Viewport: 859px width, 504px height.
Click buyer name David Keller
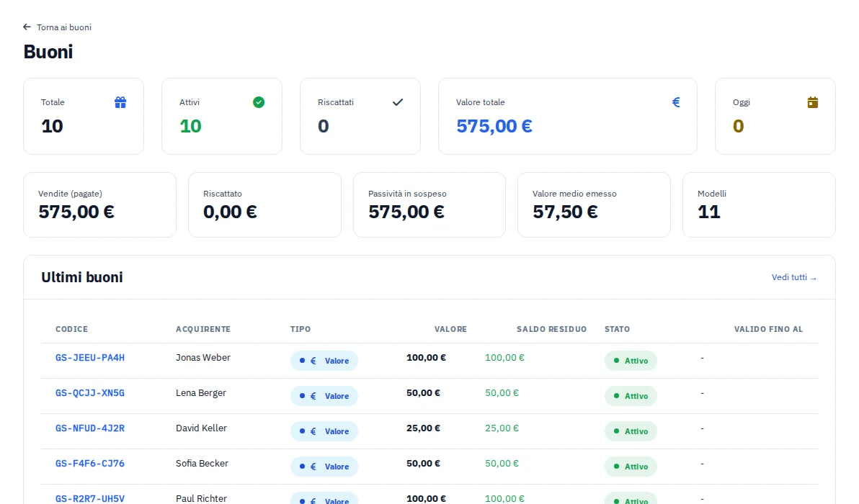coord(201,428)
